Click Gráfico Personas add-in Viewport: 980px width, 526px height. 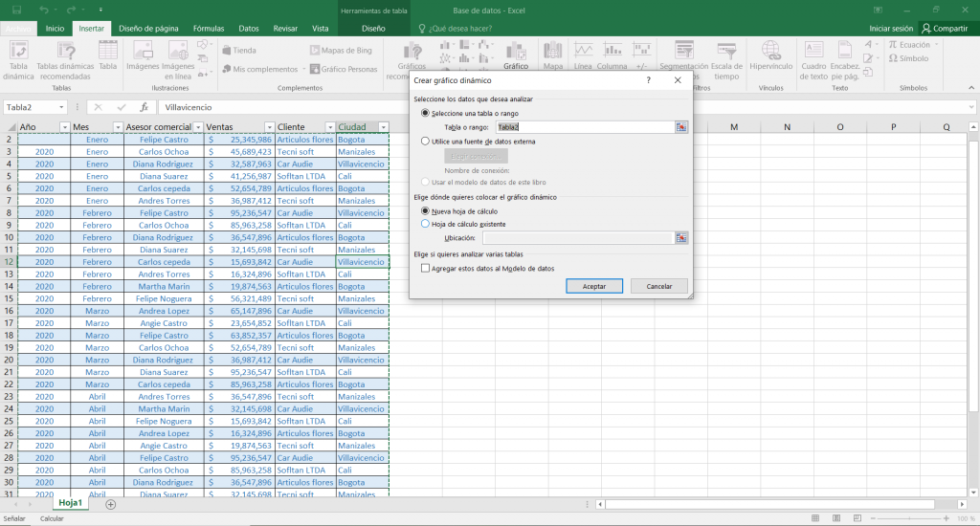pyautogui.click(x=345, y=70)
